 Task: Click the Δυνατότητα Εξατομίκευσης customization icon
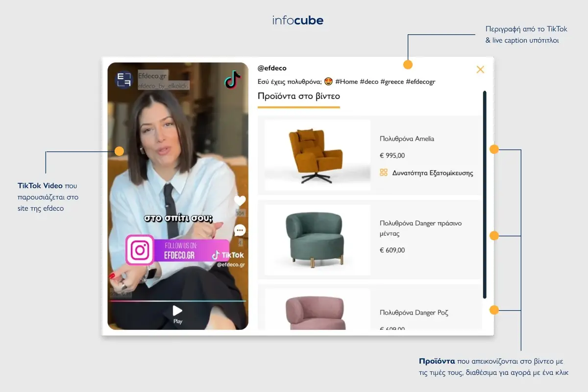point(383,172)
